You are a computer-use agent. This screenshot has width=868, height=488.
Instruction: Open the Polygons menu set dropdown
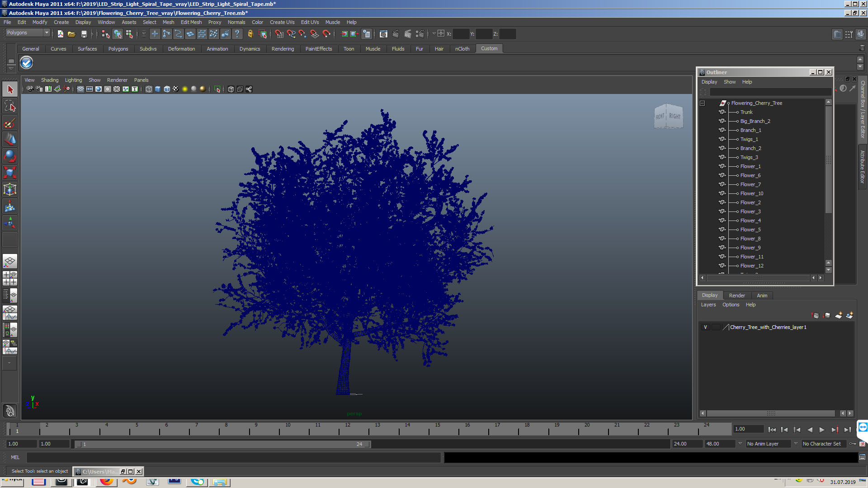tap(27, 33)
